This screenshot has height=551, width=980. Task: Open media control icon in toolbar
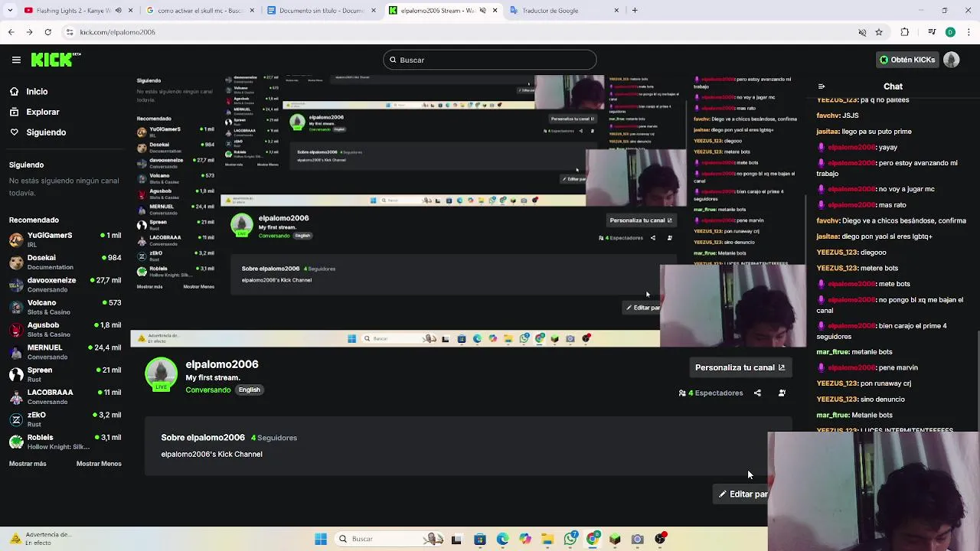pos(932,32)
